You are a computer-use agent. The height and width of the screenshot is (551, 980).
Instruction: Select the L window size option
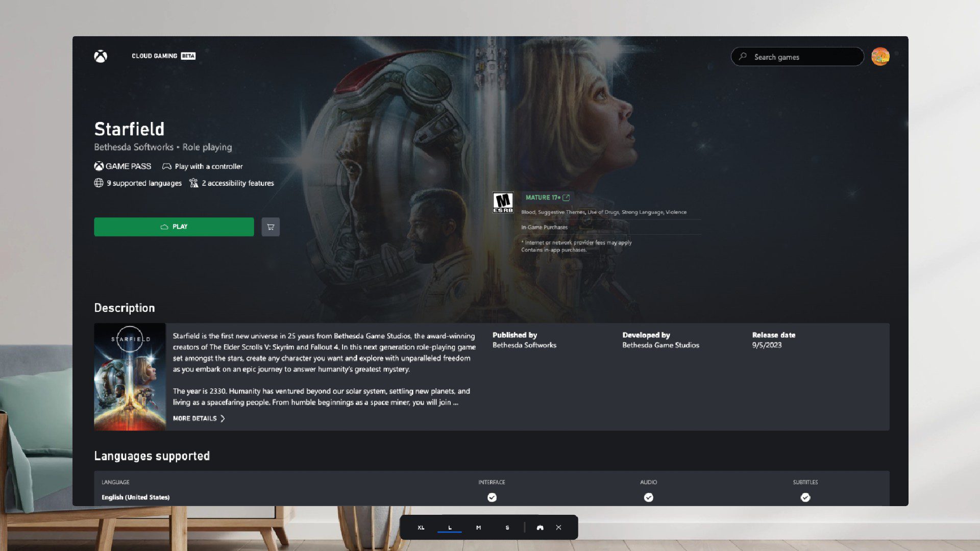(450, 528)
